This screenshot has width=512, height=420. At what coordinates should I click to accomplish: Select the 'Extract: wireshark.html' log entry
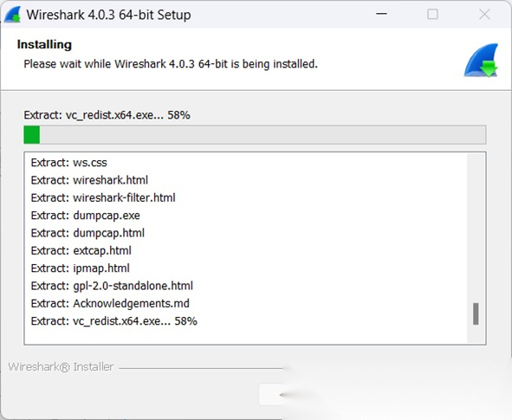tap(89, 180)
